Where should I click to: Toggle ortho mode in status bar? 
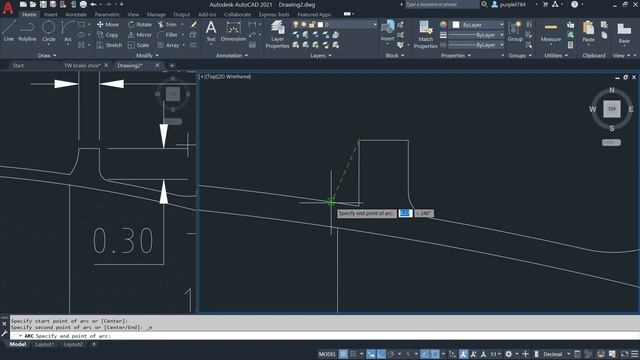click(x=381, y=354)
